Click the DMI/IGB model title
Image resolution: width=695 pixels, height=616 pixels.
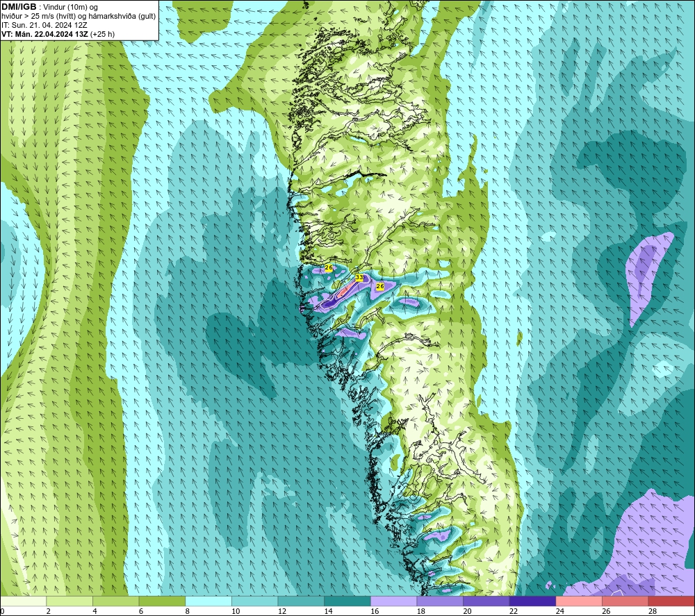(19, 7)
